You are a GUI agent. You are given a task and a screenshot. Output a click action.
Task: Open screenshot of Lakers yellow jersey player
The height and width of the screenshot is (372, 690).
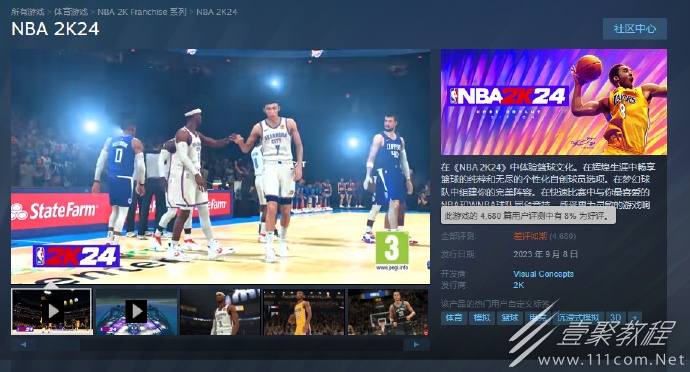coord(304,312)
